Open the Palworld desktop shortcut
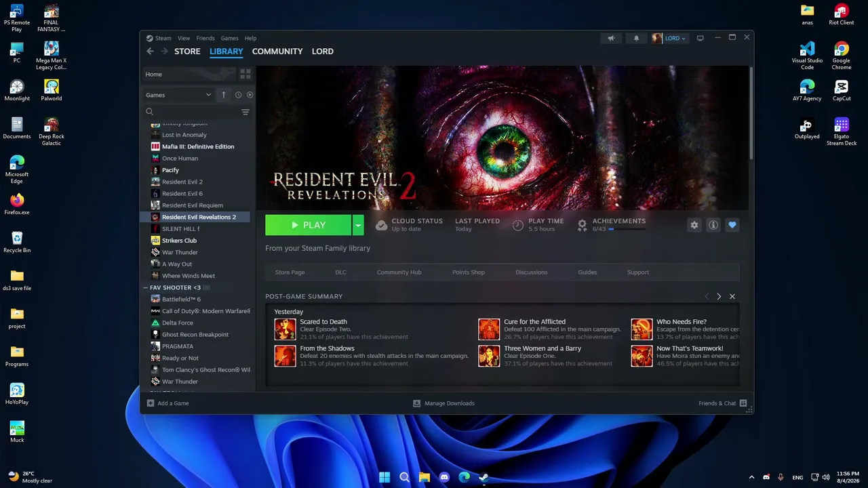The image size is (868, 488). (51, 90)
